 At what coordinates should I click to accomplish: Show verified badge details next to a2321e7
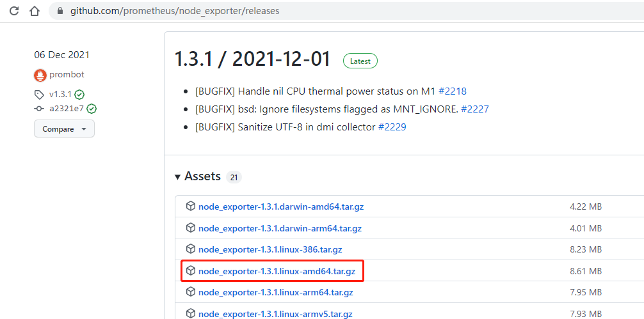[x=92, y=109]
